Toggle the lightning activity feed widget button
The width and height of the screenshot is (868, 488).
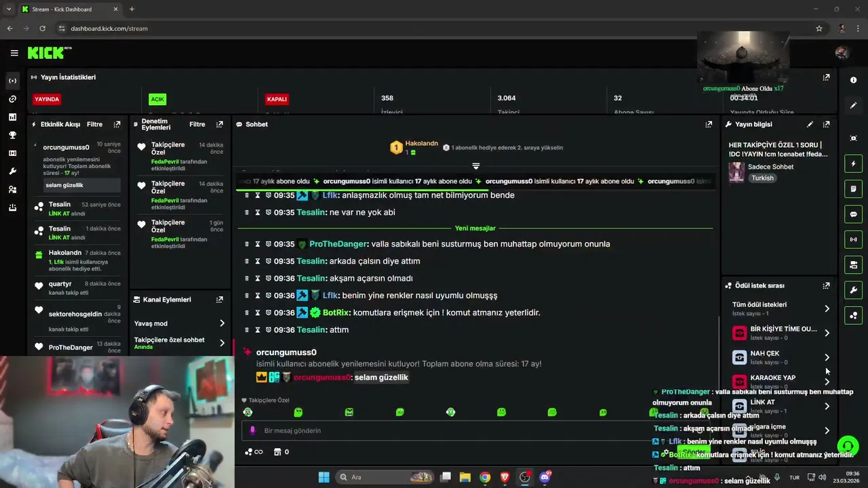tap(853, 163)
